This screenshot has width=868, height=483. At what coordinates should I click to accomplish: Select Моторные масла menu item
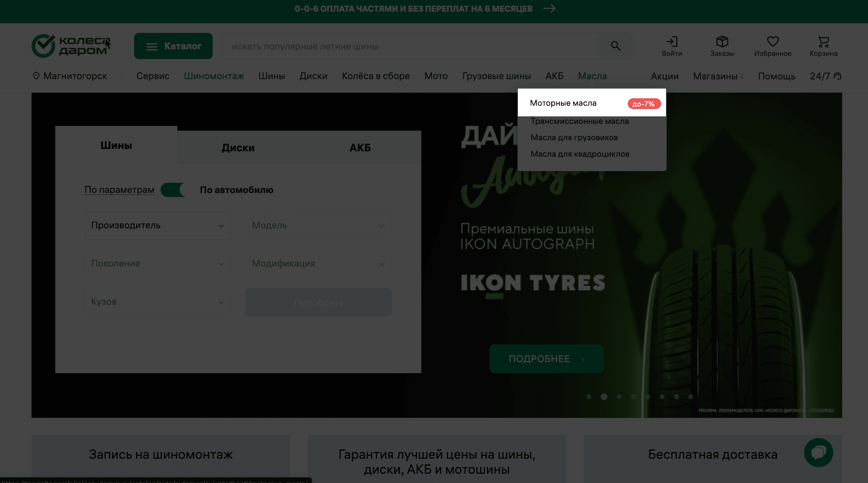[563, 103]
